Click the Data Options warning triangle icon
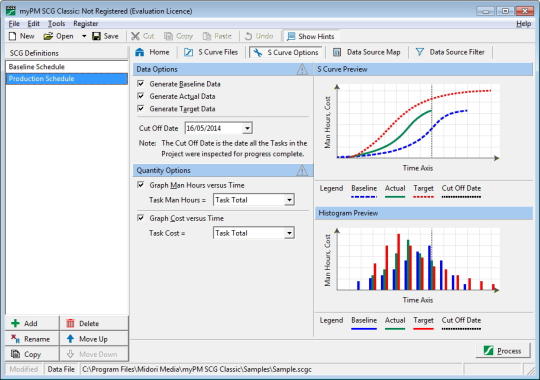 pos(302,70)
